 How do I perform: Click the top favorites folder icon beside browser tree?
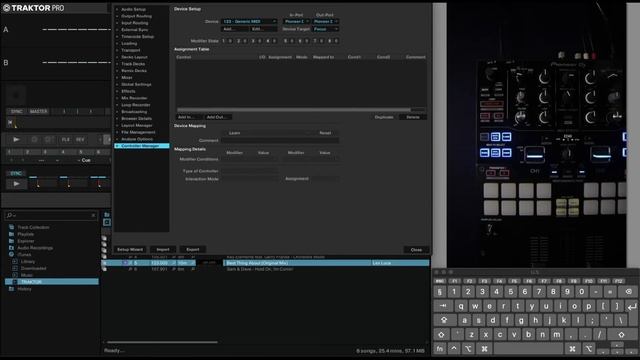point(107,215)
